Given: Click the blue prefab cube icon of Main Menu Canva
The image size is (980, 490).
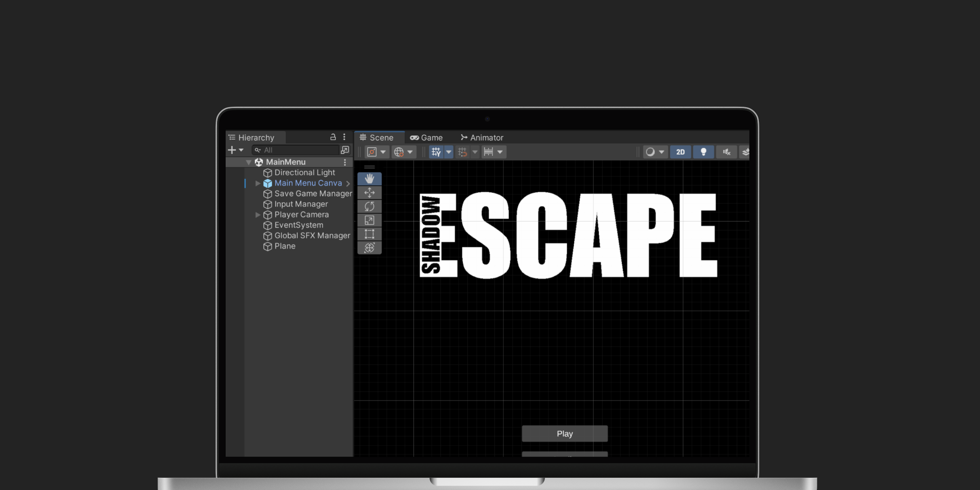Looking at the screenshot, I should point(268,183).
